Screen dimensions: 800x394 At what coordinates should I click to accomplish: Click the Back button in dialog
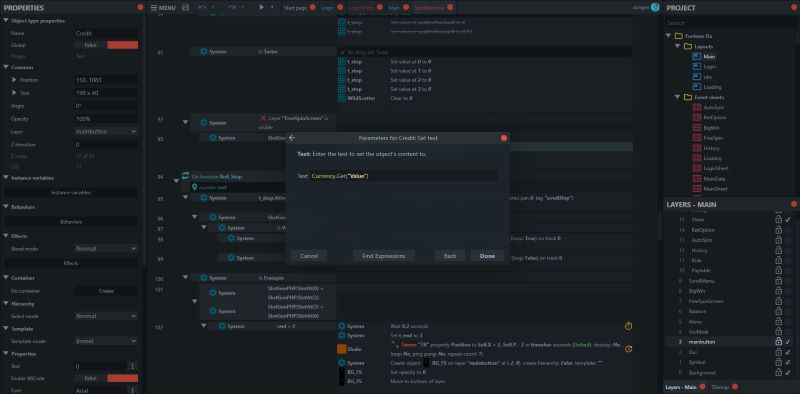coord(450,256)
